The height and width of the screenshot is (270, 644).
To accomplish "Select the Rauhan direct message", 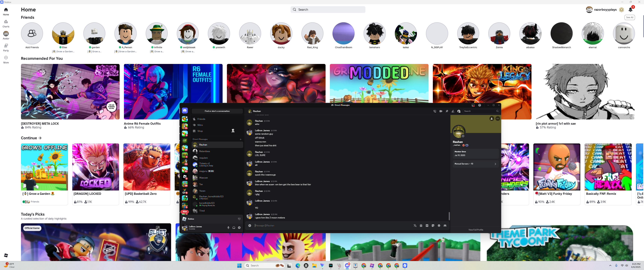I will click(217, 145).
